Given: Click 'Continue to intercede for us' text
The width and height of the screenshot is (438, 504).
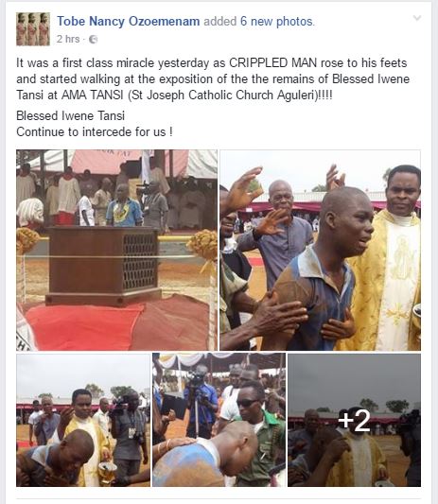Looking at the screenshot, I should [95, 131].
